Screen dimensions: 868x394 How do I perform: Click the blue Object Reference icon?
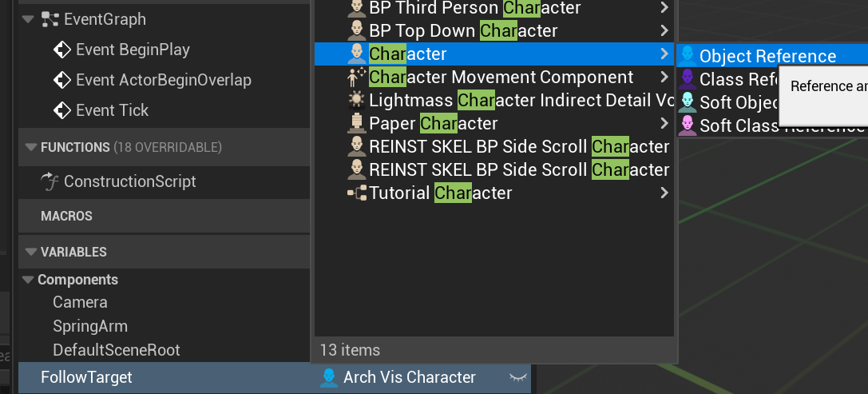coord(687,56)
